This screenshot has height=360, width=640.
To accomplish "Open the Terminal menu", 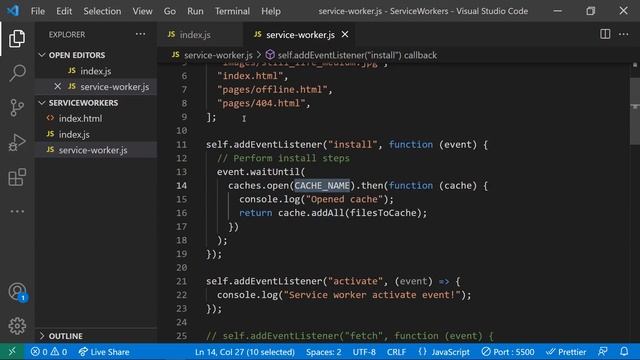I will (232, 11).
